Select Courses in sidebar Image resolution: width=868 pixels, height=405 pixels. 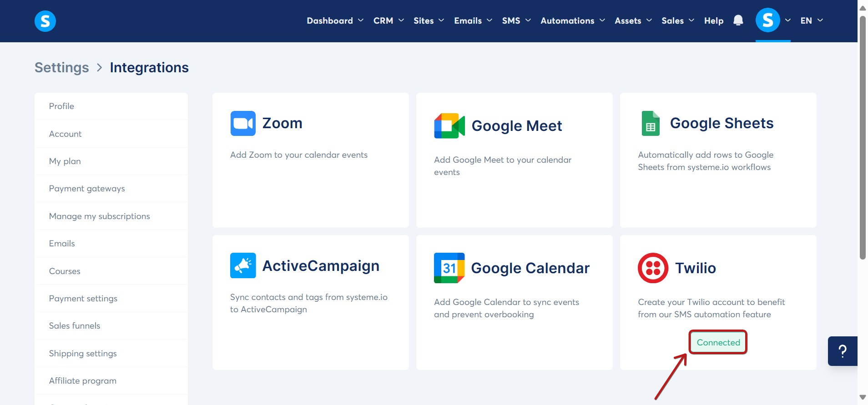tap(111, 271)
